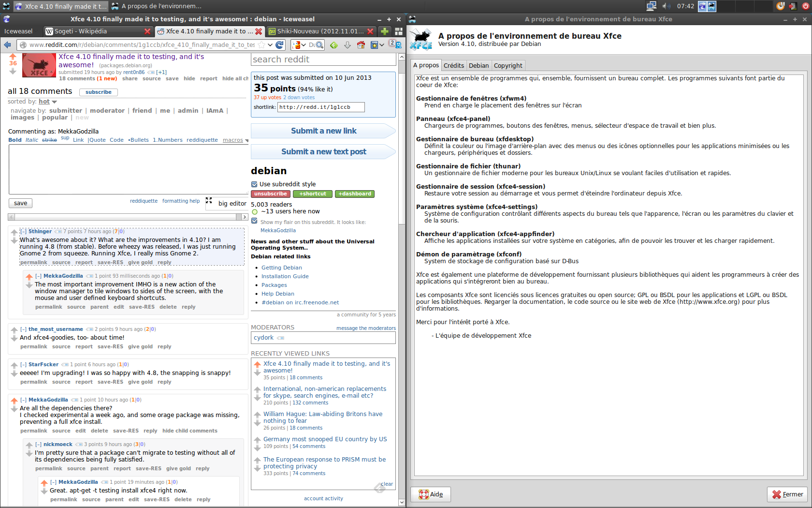Click the +shortcut button
The image size is (812, 508).
click(313, 194)
